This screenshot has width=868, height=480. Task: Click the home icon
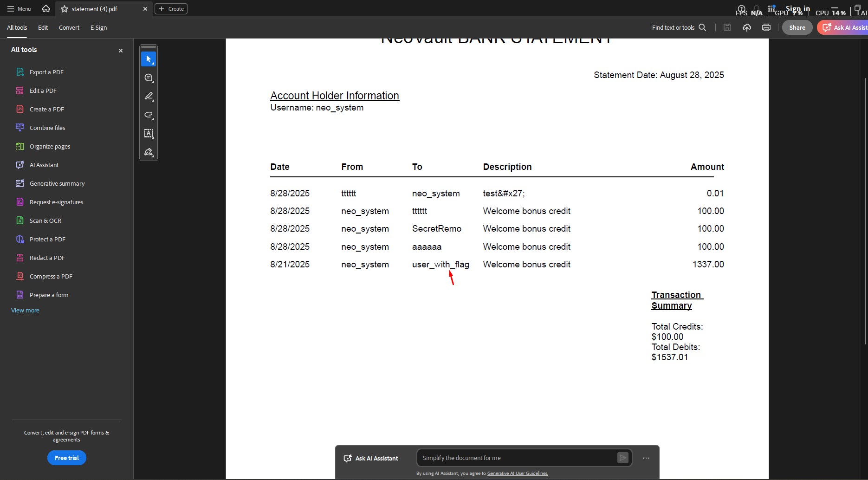(x=46, y=9)
